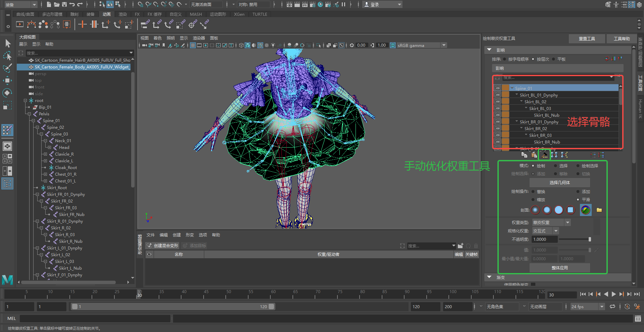Open the sRGB gamma view transform dropdown
This screenshot has width=644, height=332.
[x=422, y=45]
